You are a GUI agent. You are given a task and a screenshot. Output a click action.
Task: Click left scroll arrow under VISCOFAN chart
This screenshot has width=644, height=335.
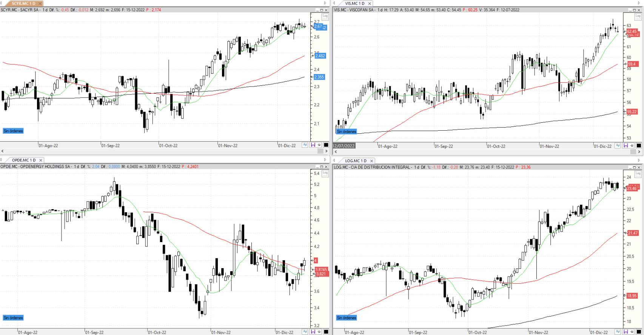[335, 151]
